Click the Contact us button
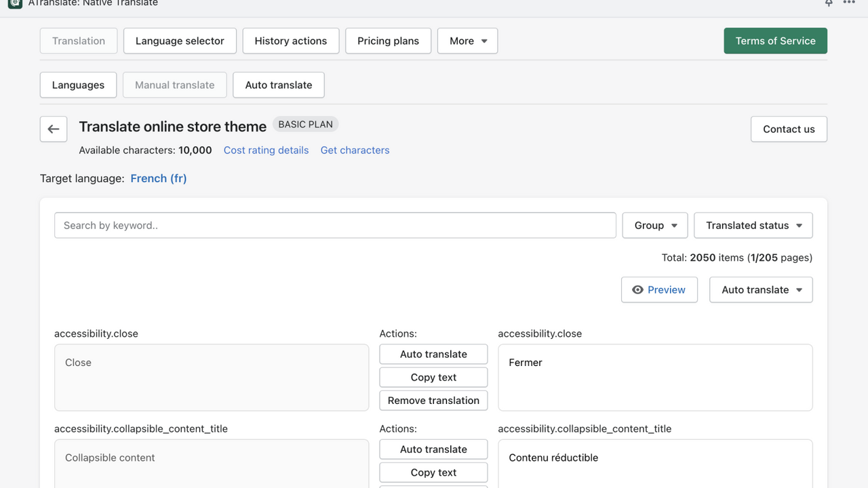 tap(789, 129)
